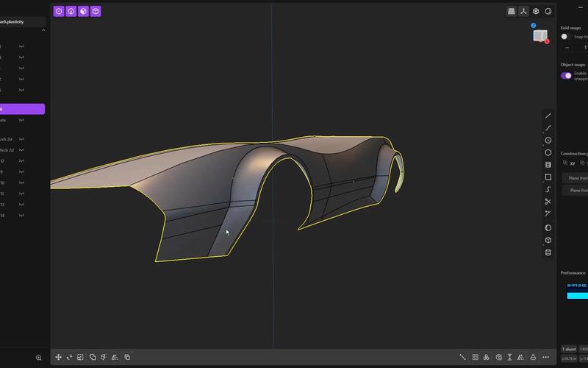Hide outliner item 12
The height and width of the screenshot is (368, 588).
21,160
